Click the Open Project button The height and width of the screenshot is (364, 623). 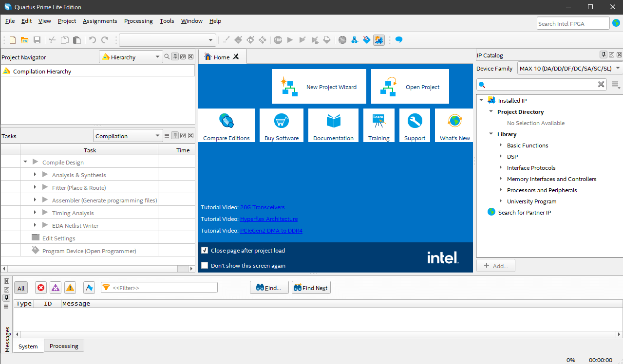point(410,87)
